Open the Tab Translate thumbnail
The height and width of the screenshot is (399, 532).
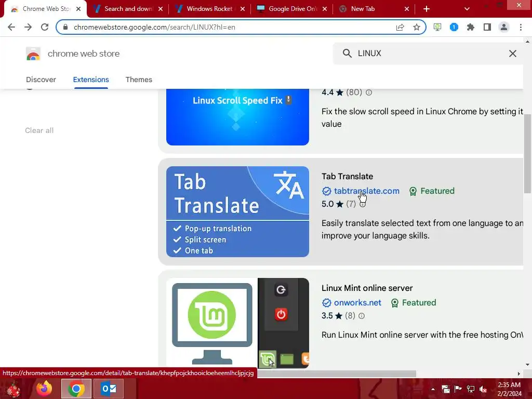point(237,211)
